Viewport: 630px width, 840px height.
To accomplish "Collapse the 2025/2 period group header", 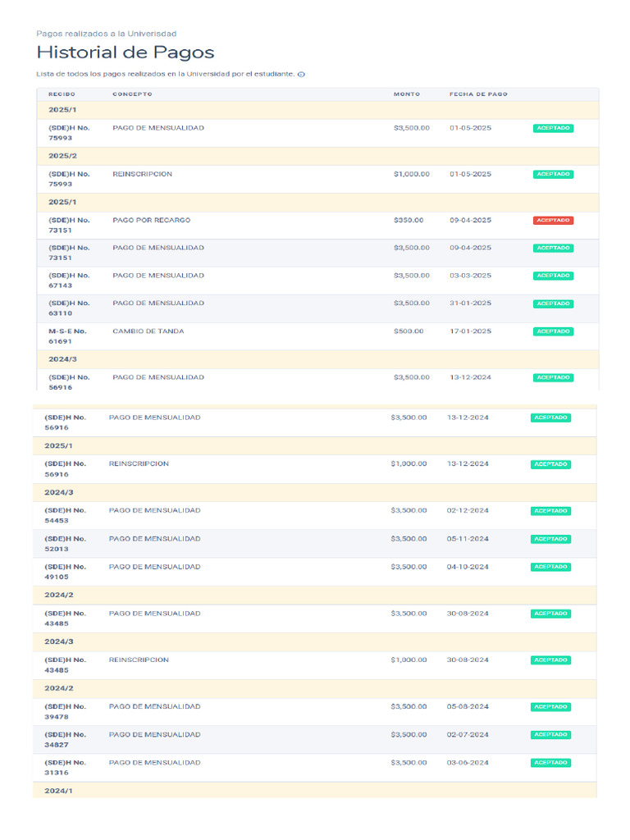I will coord(62,156).
